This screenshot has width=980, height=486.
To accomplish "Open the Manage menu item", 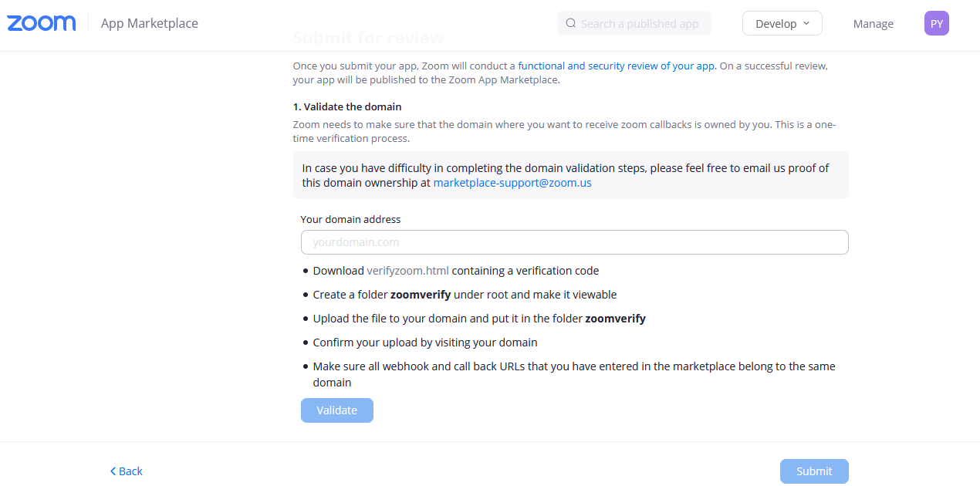I will (x=873, y=24).
